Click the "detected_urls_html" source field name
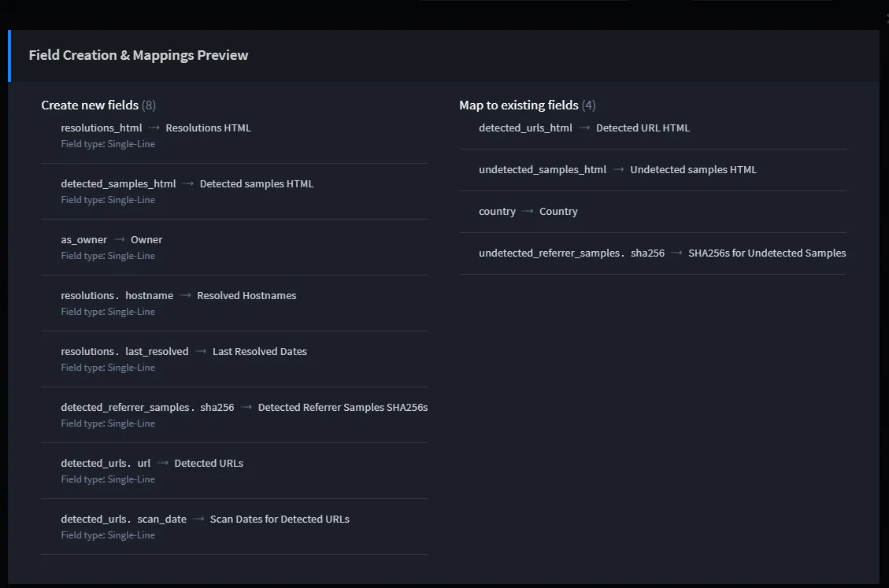This screenshot has height=588, width=889. [525, 128]
